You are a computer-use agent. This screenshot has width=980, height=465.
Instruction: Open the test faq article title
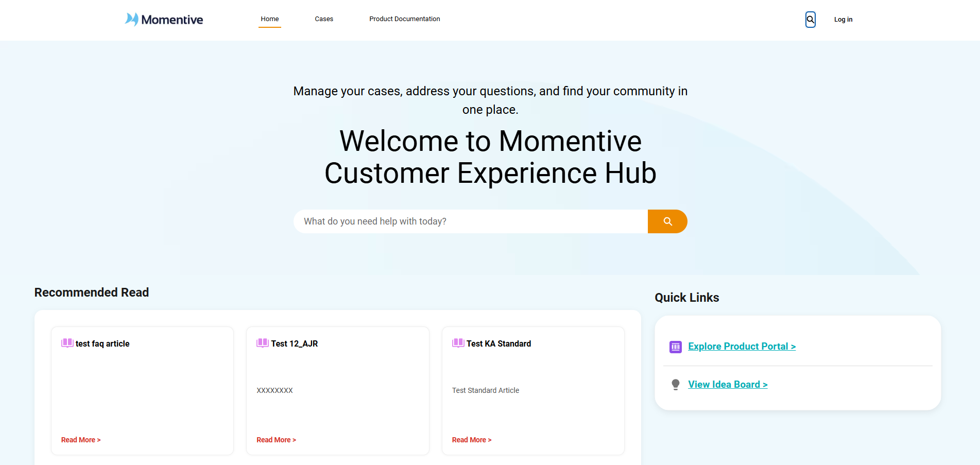click(x=102, y=343)
